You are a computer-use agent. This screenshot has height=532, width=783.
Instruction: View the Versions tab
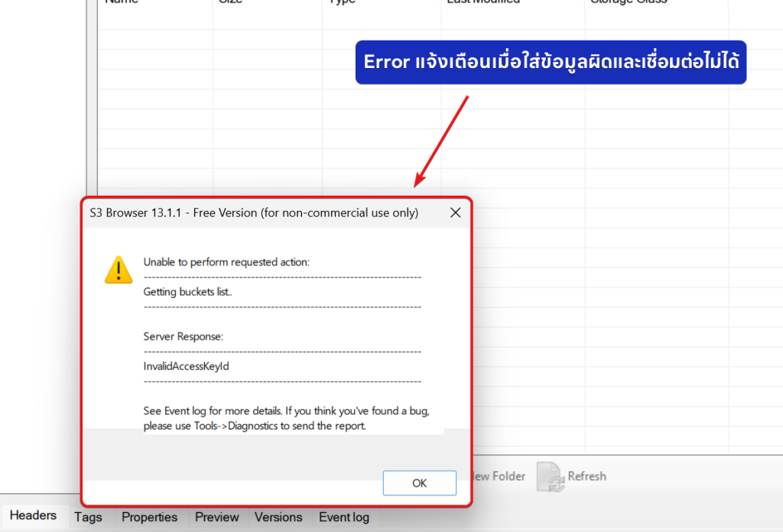point(278,517)
